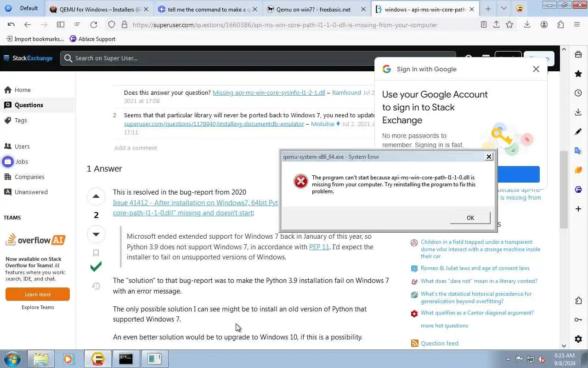Open the extensions puzzle icon
Screen dimensions: 588x368
[560, 25]
